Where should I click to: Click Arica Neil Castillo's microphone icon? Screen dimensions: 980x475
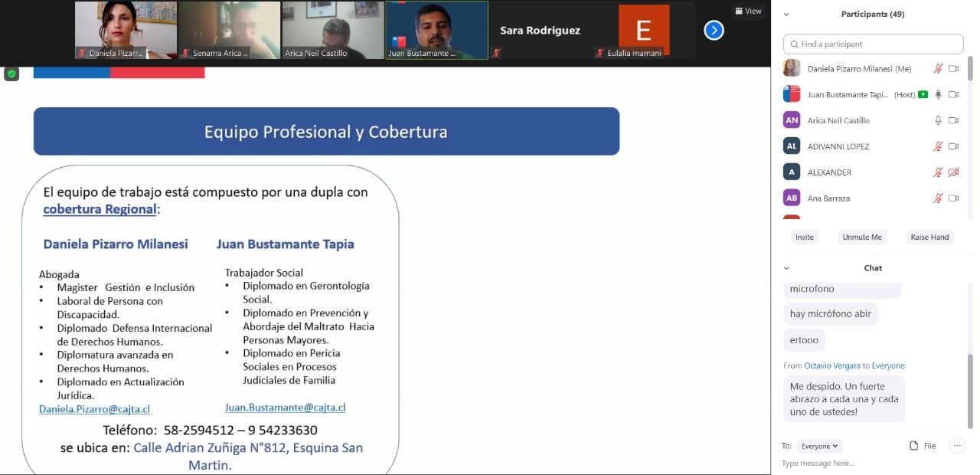point(938,120)
